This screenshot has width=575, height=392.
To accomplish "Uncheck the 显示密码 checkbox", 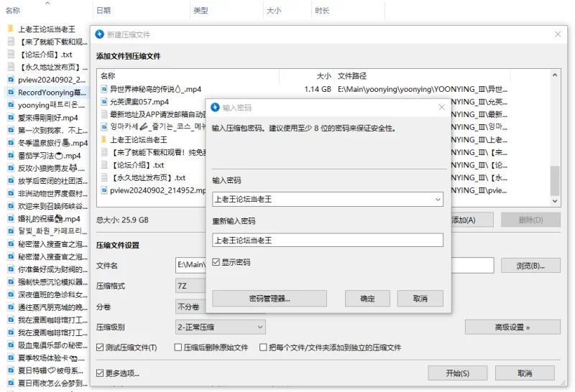I will pos(216,262).
